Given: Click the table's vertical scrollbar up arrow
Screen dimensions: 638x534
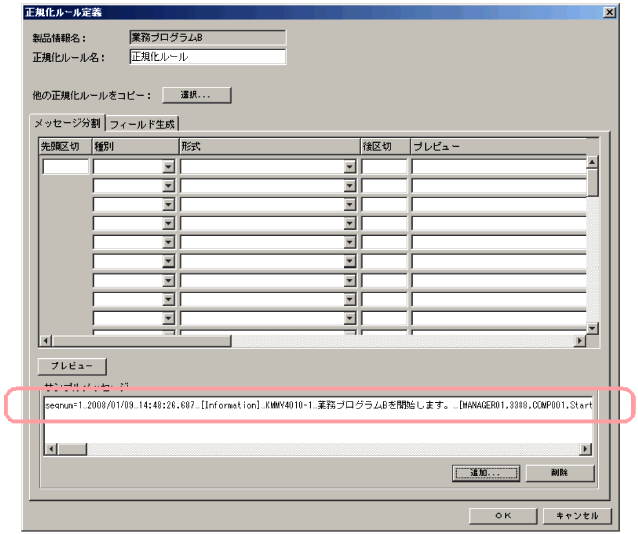Looking at the screenshot, I should coord(592,162).
